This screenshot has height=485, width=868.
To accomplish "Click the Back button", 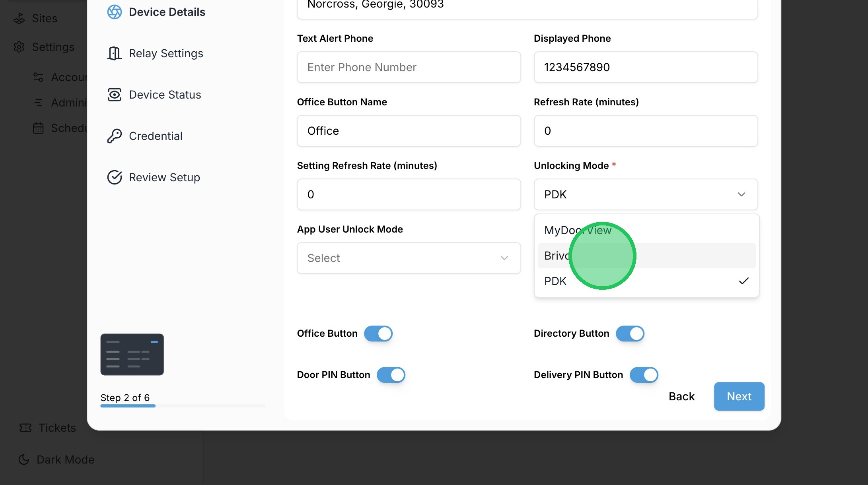I will click(681, 396).
